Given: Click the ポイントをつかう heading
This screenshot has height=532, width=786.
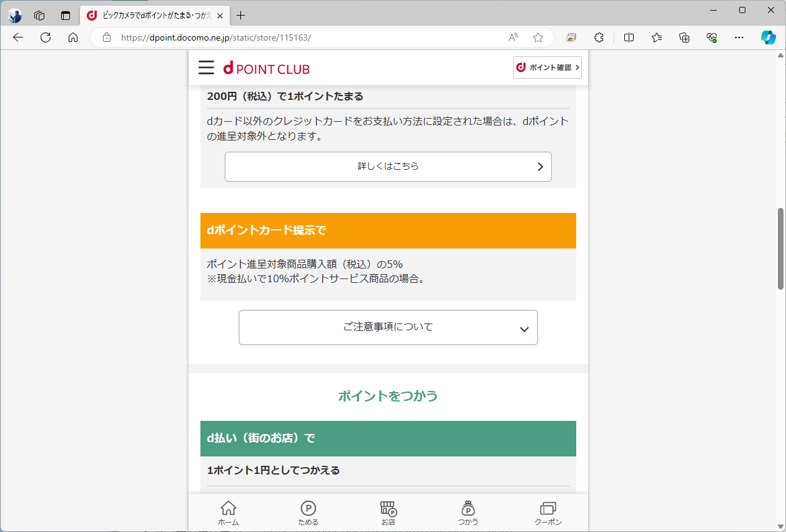Looking at the screenshot, I should click(x=388, y=396).
